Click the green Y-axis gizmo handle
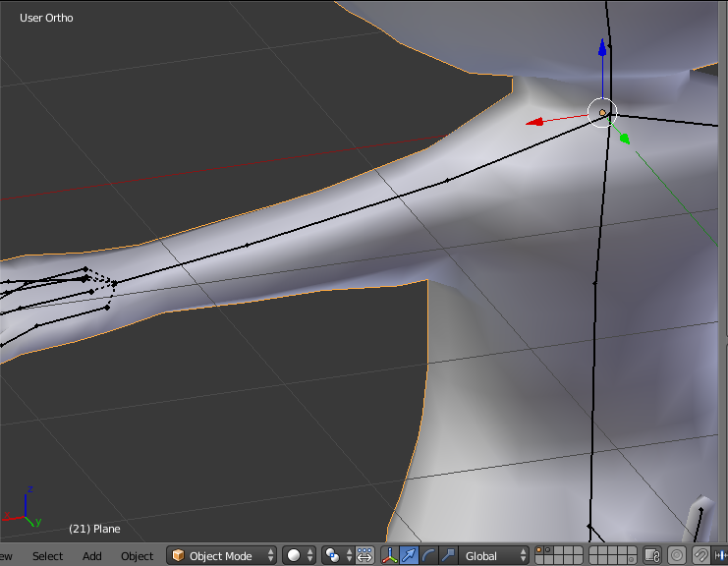The image size is (728, 566). pyautogui.click(x=625, y=139)
